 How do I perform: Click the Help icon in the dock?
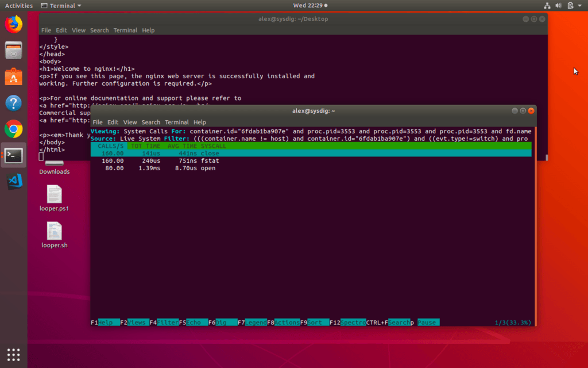click(x=13, y=103)
